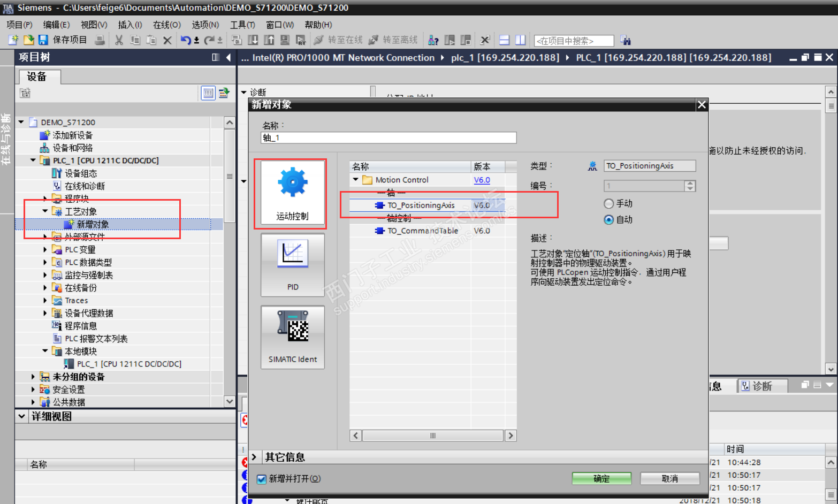Select the PID object type
The image size is (838, 504).
293,265
